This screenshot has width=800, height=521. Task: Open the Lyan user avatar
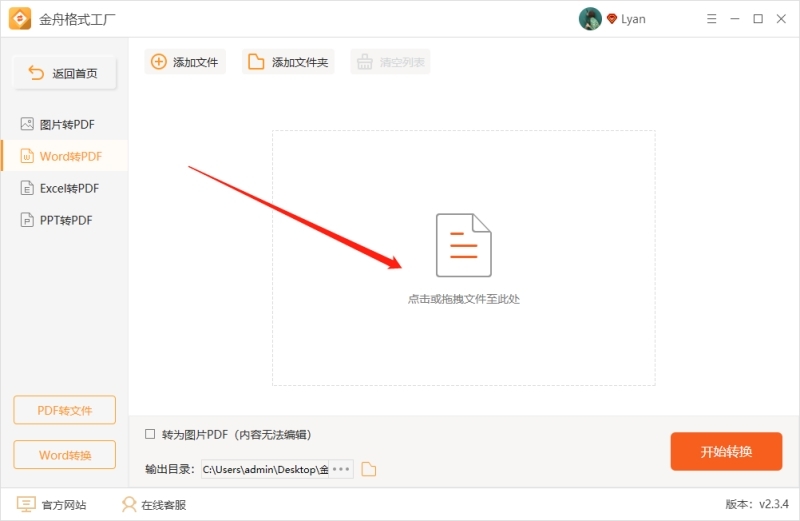pyautogui.click(x=590, y=19)
